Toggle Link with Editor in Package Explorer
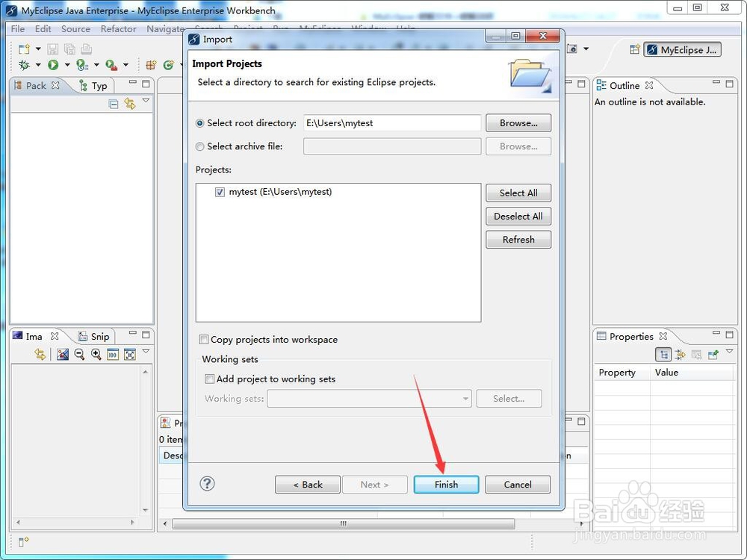The width and height of the screenshot is (747, 560). [x=129, y=103]
